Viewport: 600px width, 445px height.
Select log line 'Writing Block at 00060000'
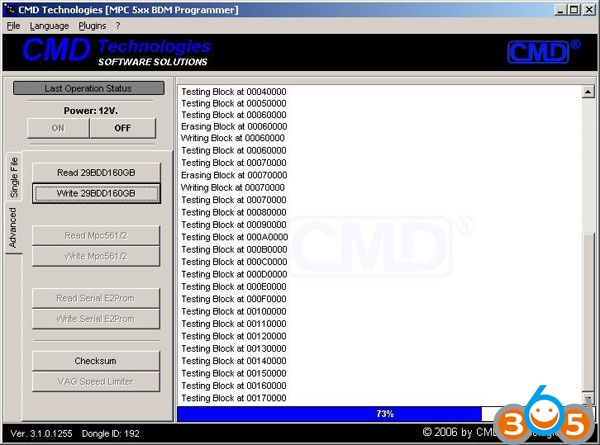tap(233, 138)
